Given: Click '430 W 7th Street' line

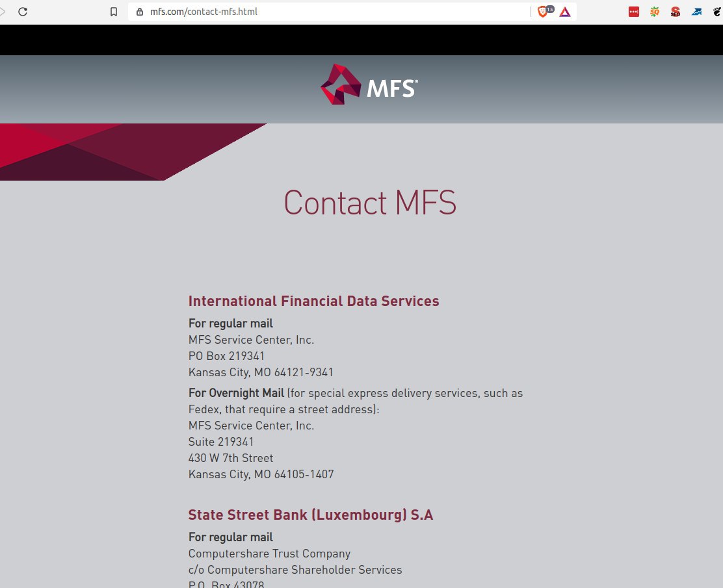Looking at the screenshot, I should coord(231,458).
